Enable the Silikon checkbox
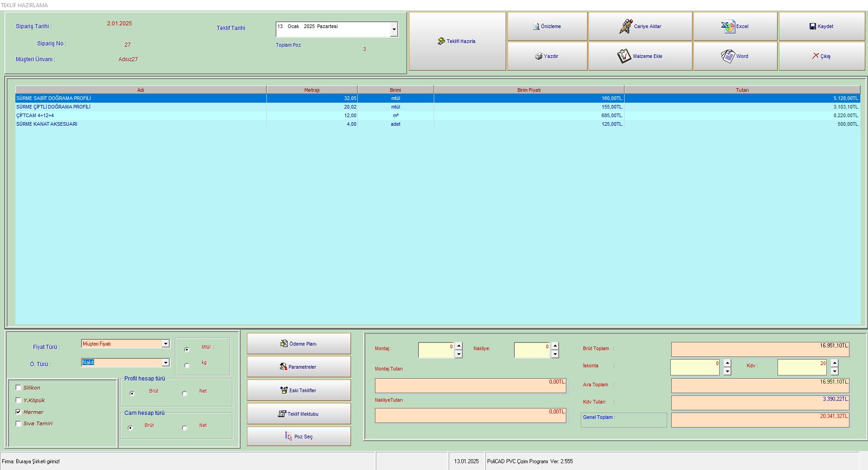Image resolution: width=868 pixels, height=470 pixels. tap(19, 388)
